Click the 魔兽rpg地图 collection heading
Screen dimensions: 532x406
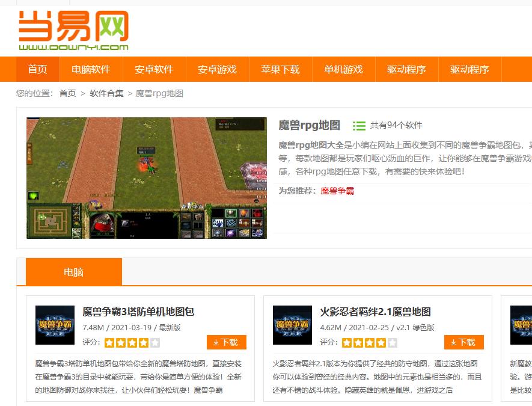point(309,125)
